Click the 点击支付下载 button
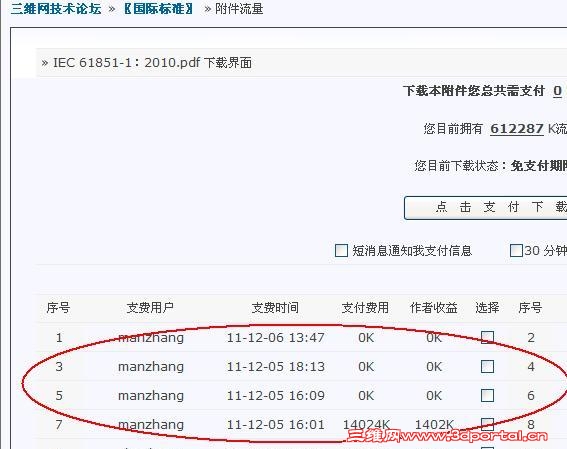 coord(485,208)
